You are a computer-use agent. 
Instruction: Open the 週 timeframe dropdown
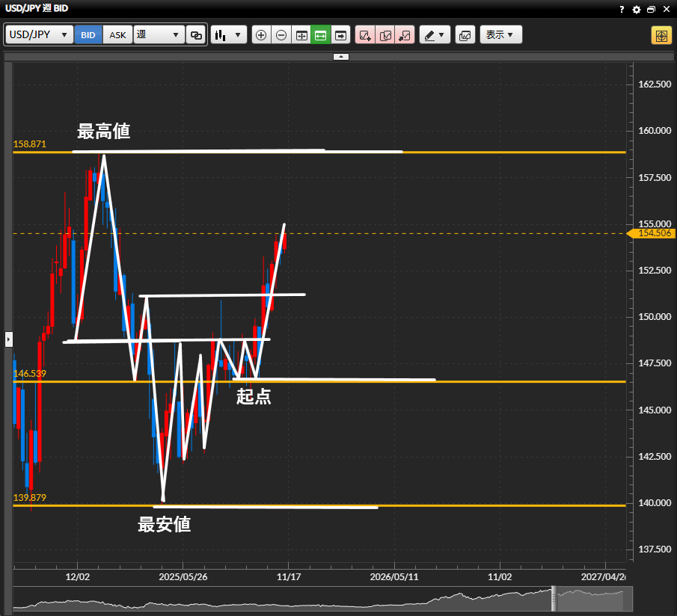pos(159,35)
